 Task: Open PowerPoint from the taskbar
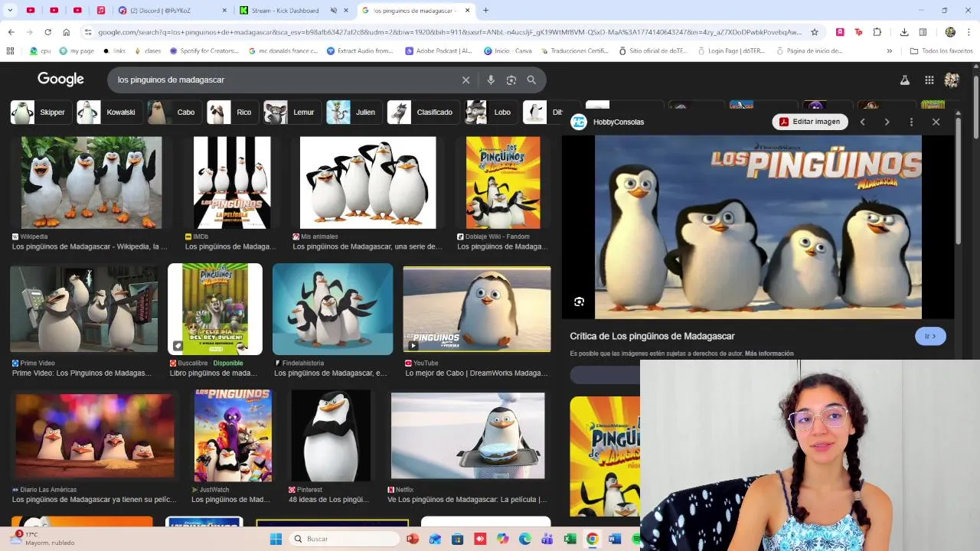(413, 539)
